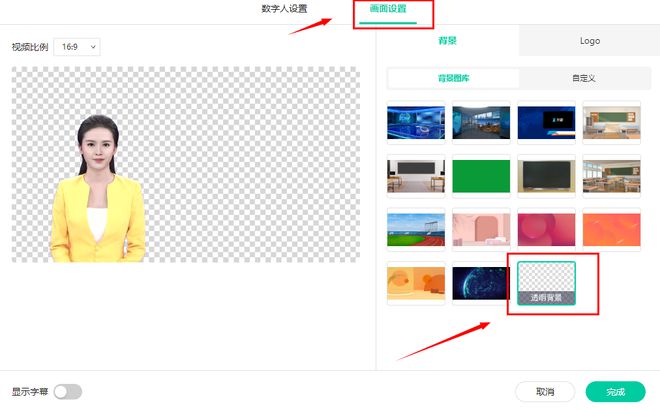The width and height of the screenshot is (660, 410).
Task: Choose the blue news studio background
Action: 416,122
